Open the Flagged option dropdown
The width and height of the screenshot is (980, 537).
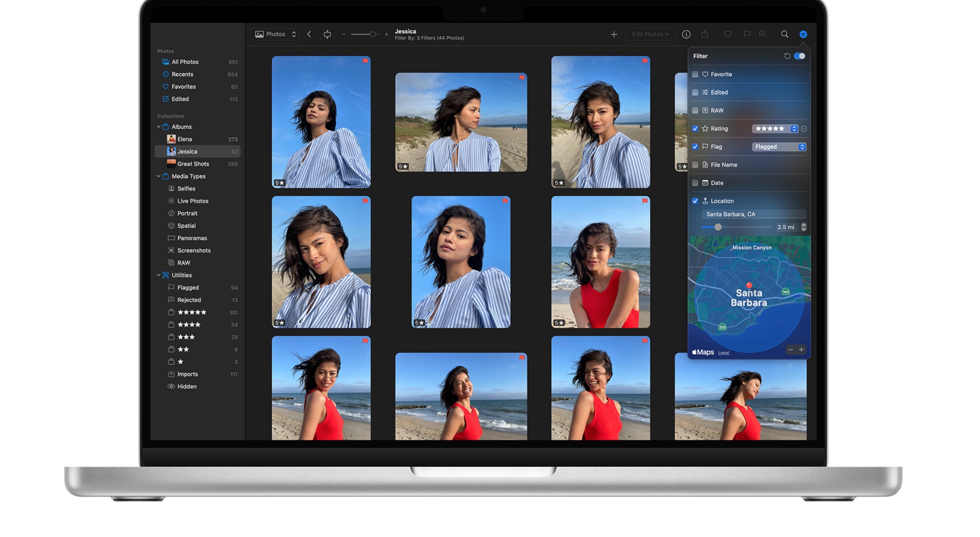point(779,147)
